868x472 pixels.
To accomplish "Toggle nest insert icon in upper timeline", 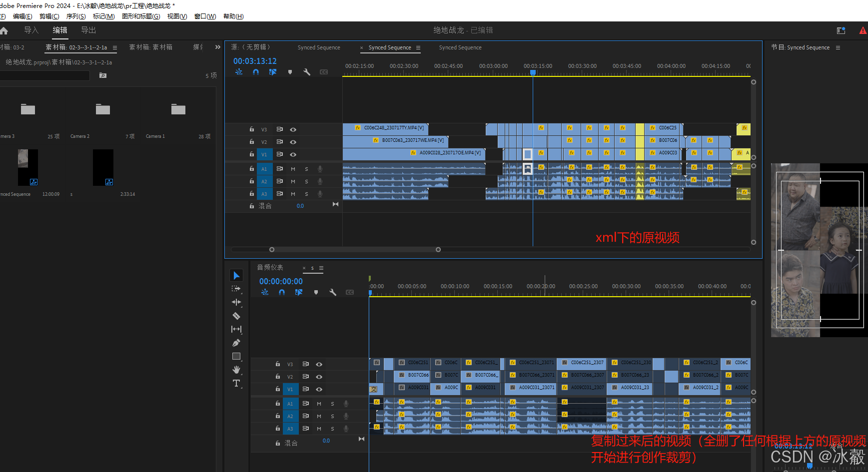I will click(x=239, y=72).
